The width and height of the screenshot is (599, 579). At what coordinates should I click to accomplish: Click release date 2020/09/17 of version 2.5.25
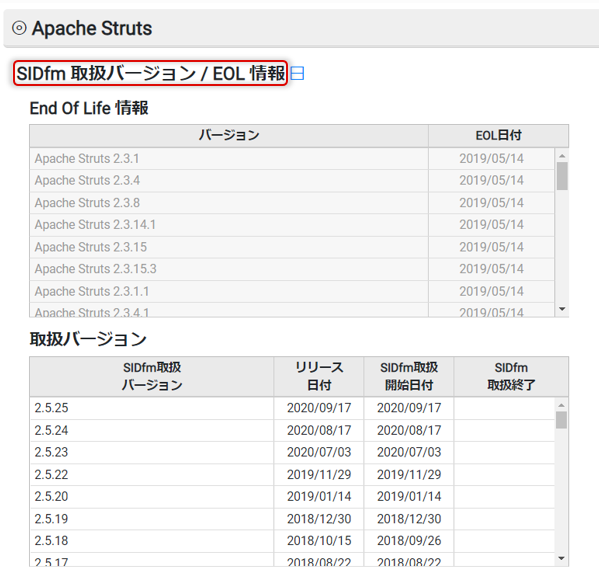pos(319,408)
